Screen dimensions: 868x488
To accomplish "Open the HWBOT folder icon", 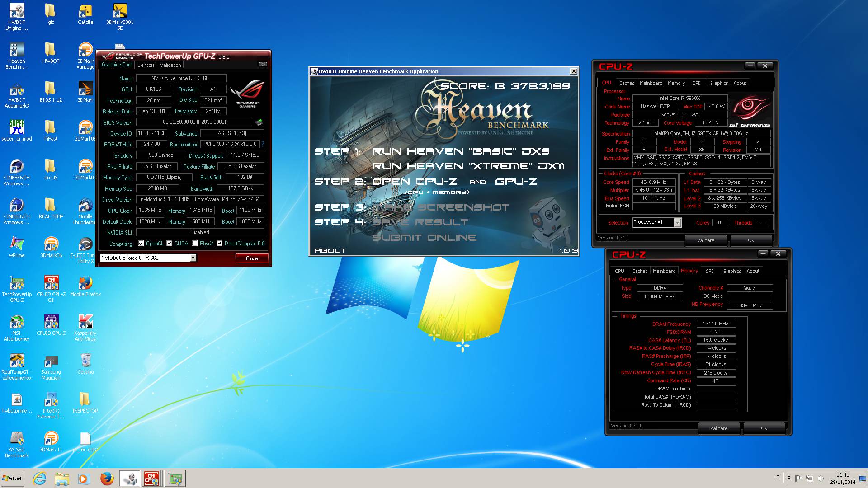I will point(51,53).
